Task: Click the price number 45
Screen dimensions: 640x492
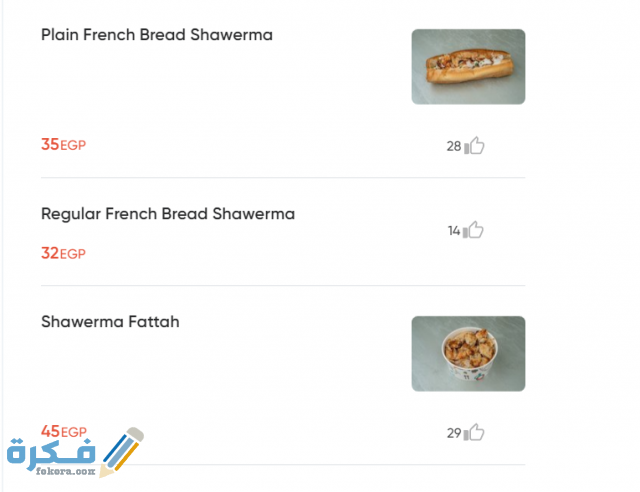Action: tap(50, 432)
